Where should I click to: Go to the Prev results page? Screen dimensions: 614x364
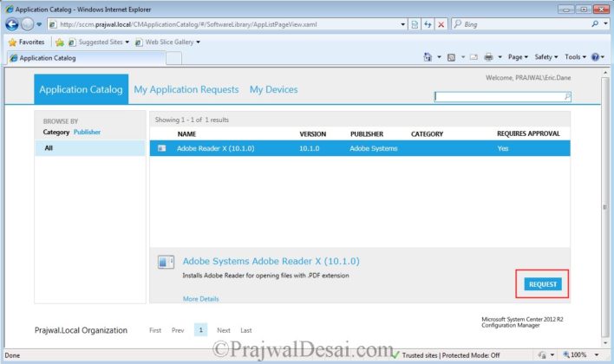tap(178, 330)
